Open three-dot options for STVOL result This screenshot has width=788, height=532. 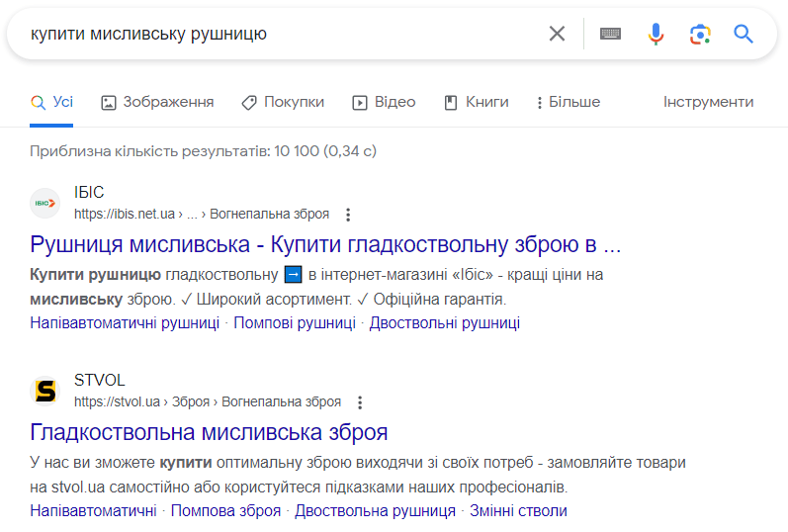(360, 402)
